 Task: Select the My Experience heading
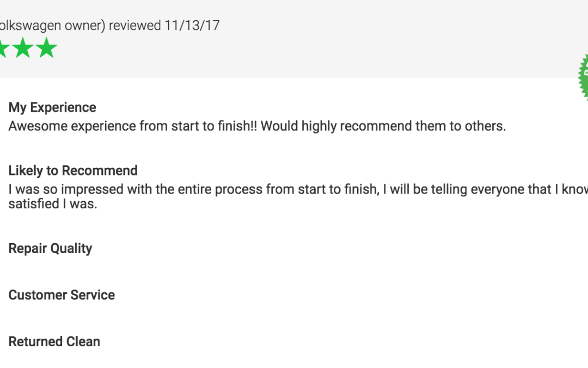click(52, 107)
